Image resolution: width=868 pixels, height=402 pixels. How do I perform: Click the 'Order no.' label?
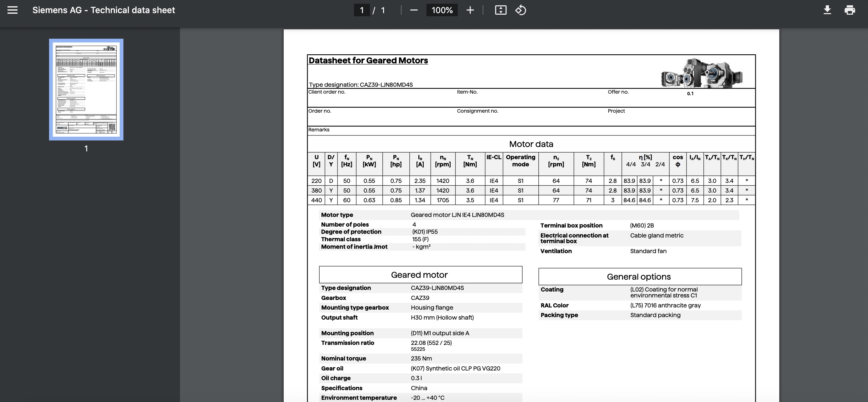click(319, 111)
